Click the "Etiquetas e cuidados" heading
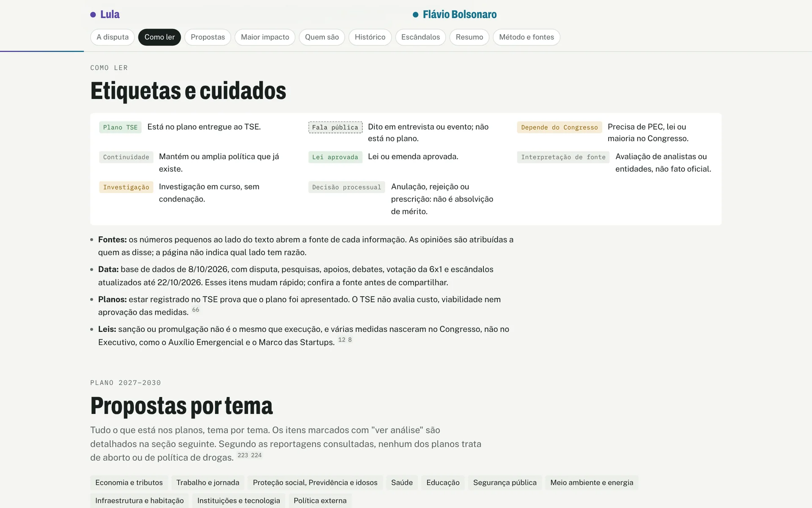Viewport: 812px width, 508px height. click(188, 91)
